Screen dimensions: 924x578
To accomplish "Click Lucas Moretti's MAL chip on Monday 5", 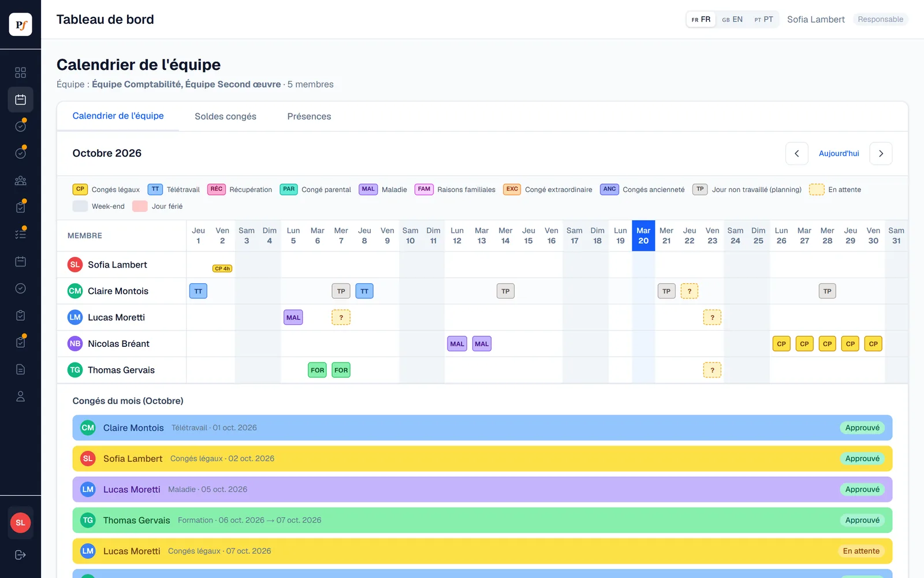I will (293, 317).
